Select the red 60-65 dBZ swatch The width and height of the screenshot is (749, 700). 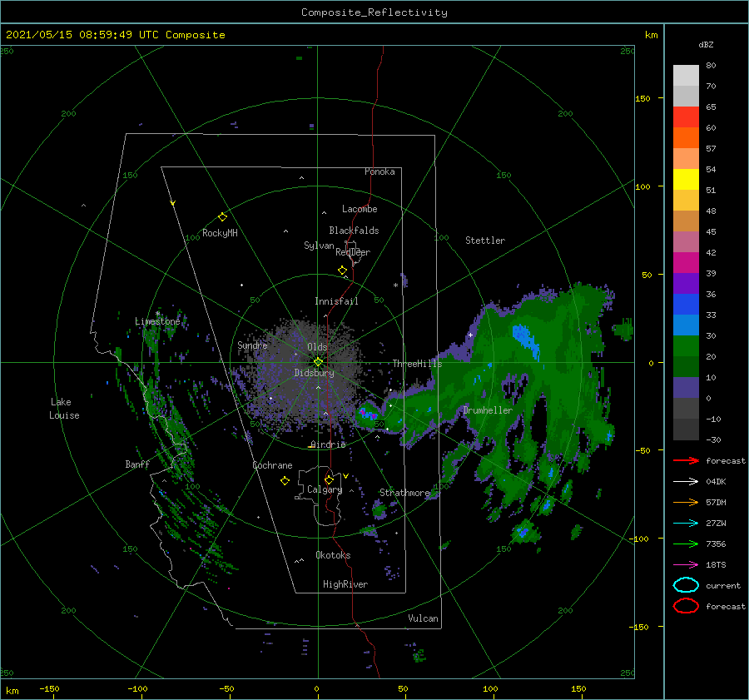(x=686, y=117)
